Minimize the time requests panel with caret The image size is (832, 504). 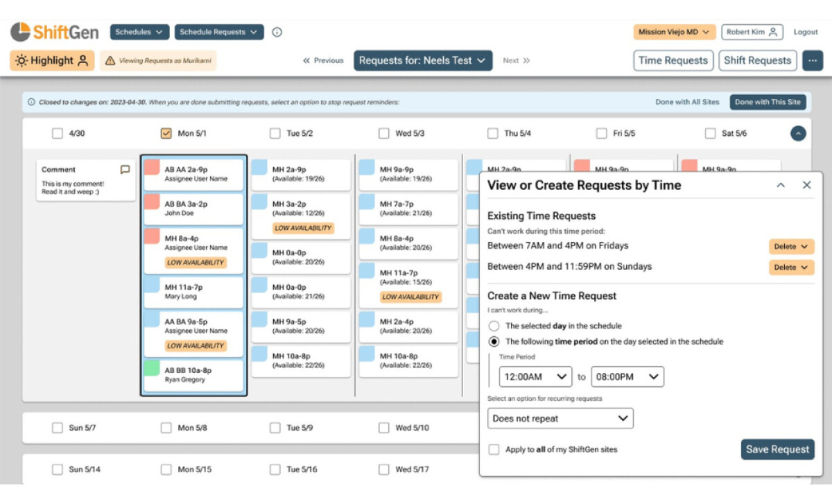click(x=781, y=185)
